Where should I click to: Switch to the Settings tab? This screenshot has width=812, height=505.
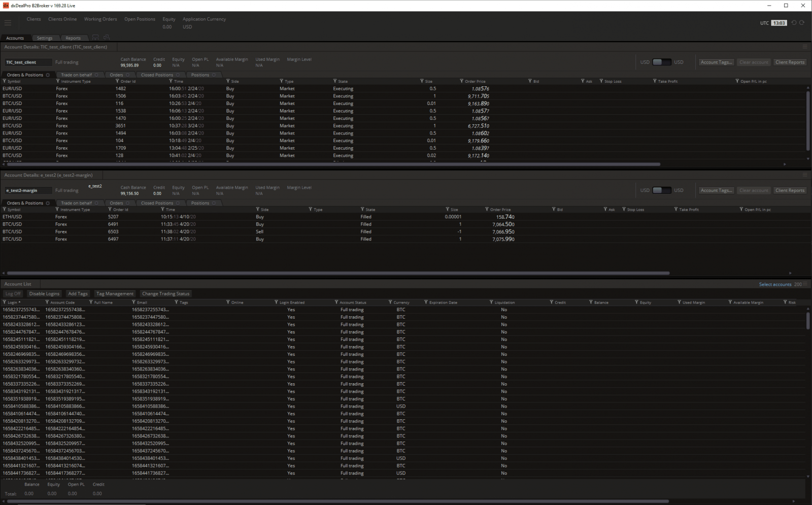tap(45, 38)
